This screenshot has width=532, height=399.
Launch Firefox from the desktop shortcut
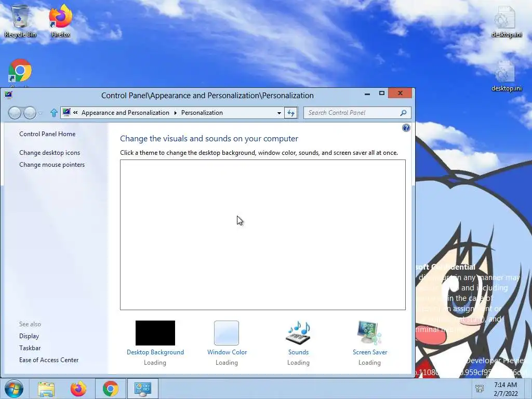[60, 21]
